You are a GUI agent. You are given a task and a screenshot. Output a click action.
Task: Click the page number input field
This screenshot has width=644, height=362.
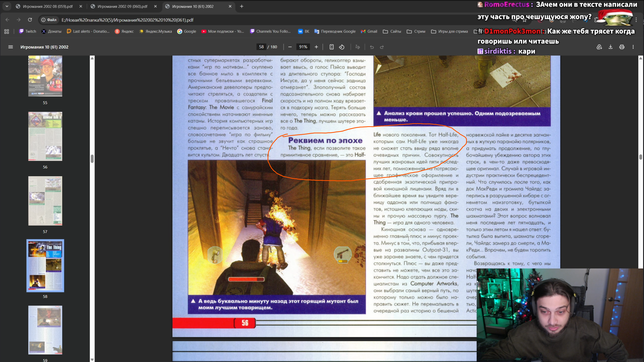pyautogui.click(x=261, y=47)
